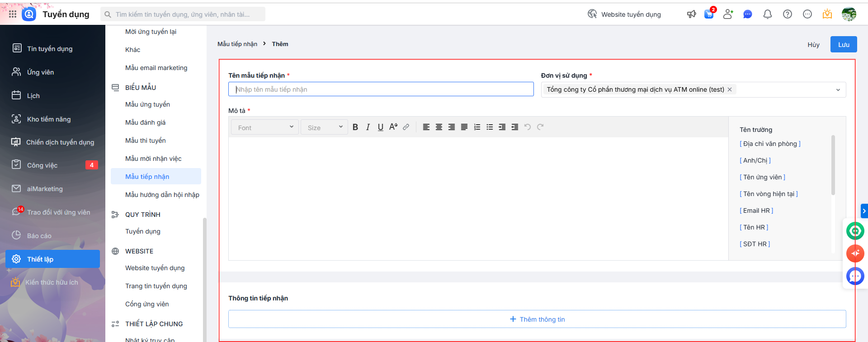Open the Font dropdown
Viewport: 868px width, 342px height.
click(x=265, y=127)
